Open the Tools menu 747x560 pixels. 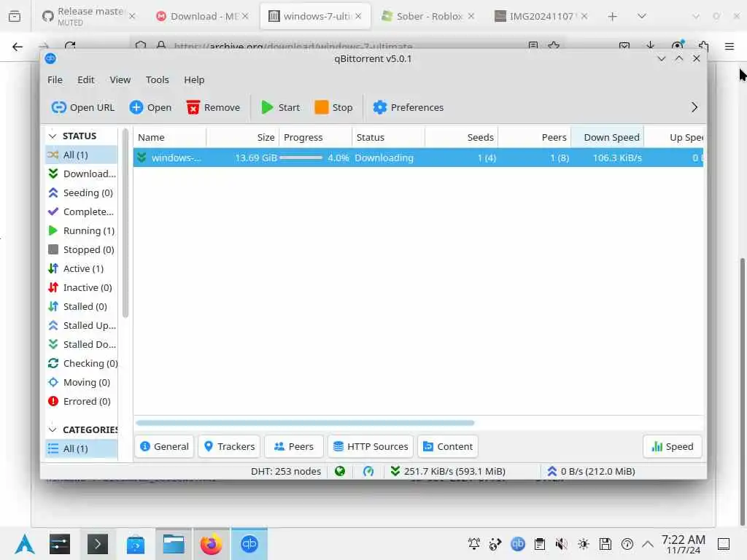158,80
